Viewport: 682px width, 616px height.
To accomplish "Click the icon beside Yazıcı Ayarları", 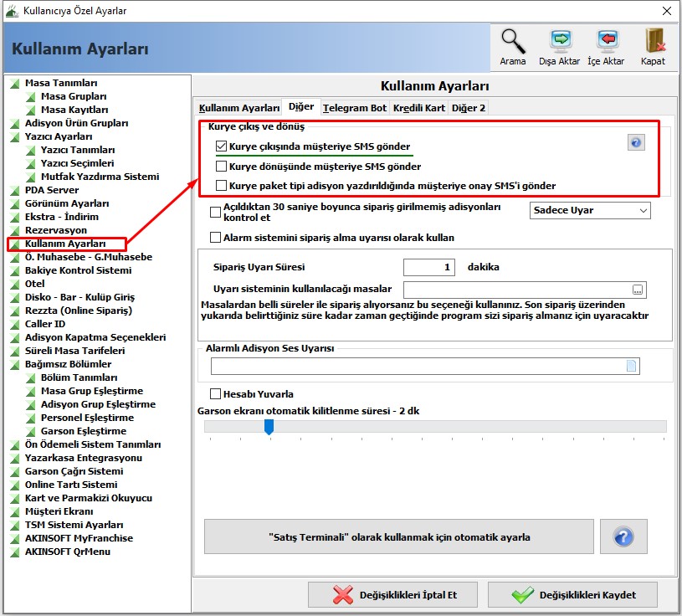I will point(15,136).
